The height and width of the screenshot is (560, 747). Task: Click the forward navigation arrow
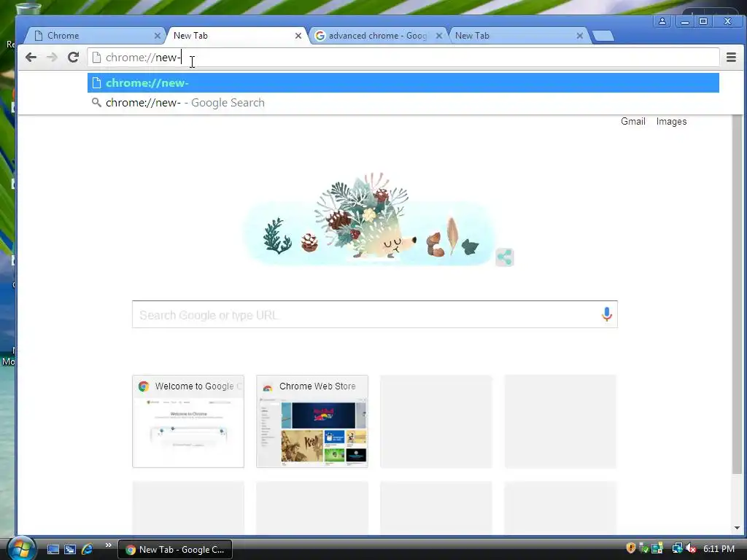[52, 58]
